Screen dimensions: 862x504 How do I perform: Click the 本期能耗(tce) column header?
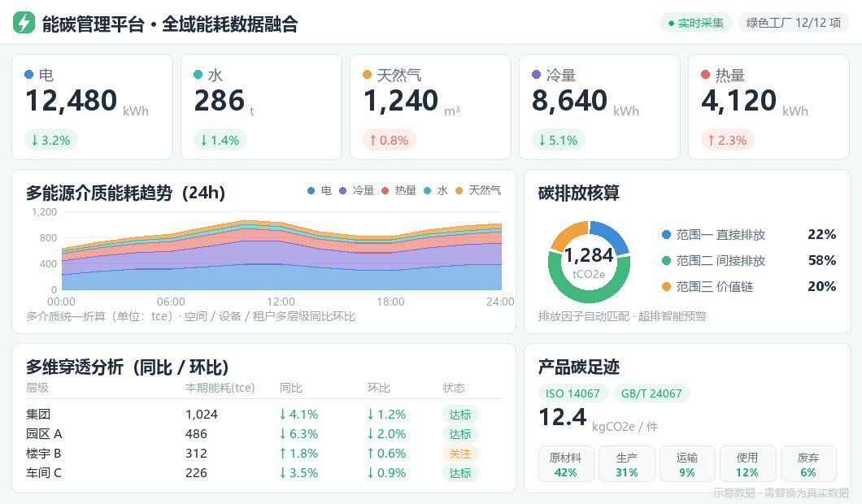click(x=220, y=388)
